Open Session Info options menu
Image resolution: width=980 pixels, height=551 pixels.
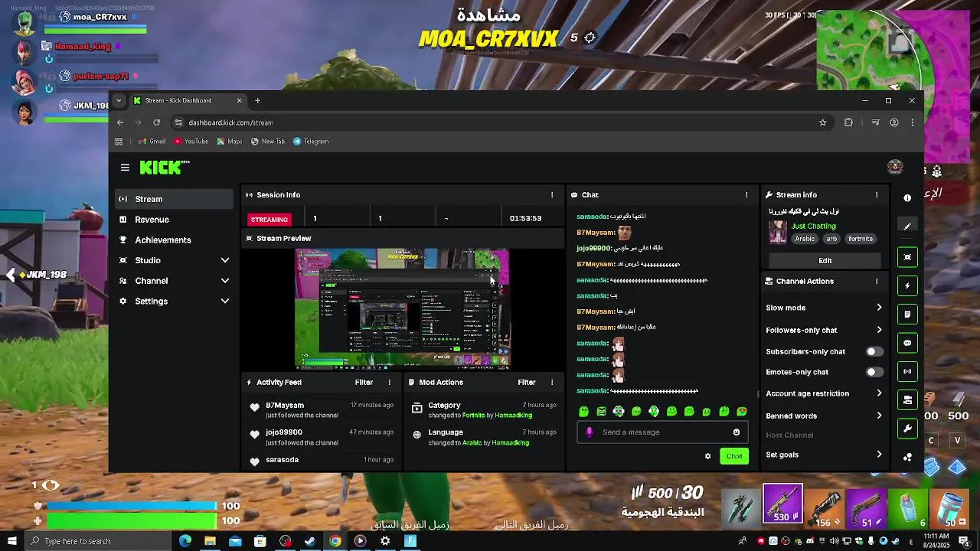[552, 195]
